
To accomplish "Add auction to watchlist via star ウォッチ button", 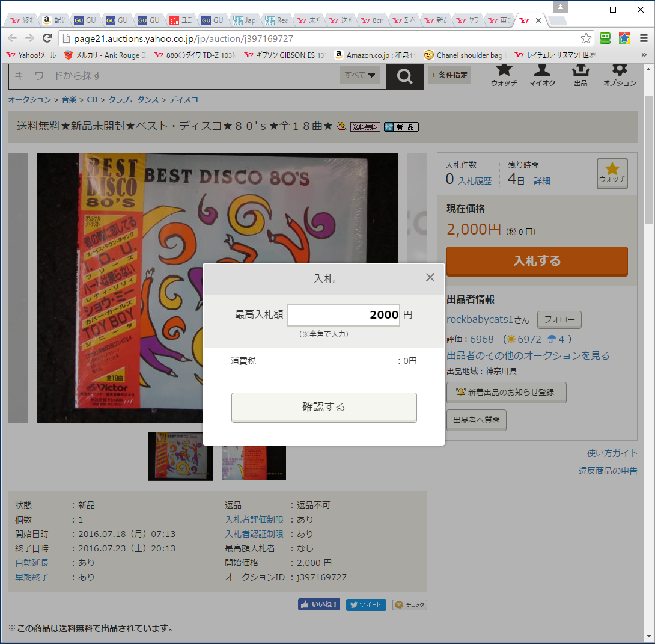I will pyautogui.click(x=612, y=173).
